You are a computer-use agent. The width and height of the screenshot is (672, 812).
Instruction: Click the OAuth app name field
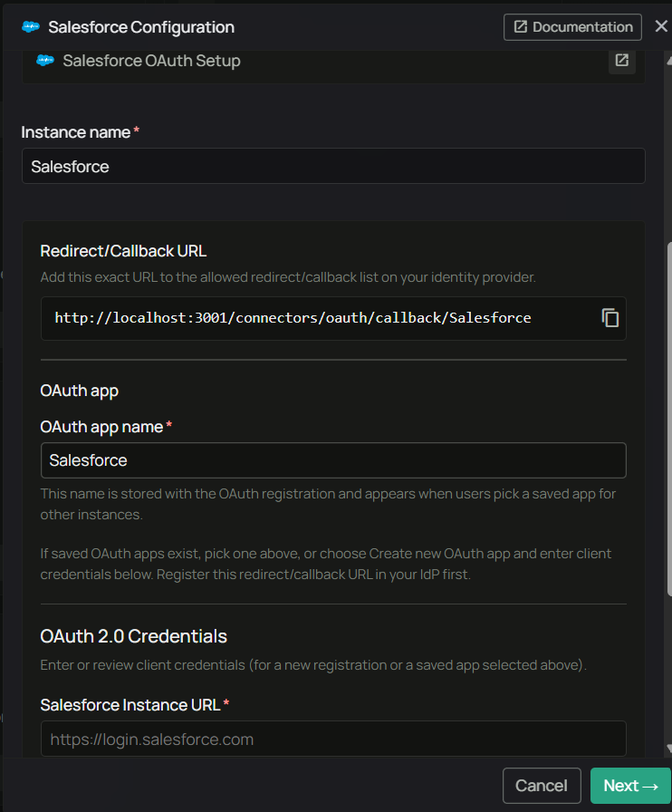coord(333,460)
